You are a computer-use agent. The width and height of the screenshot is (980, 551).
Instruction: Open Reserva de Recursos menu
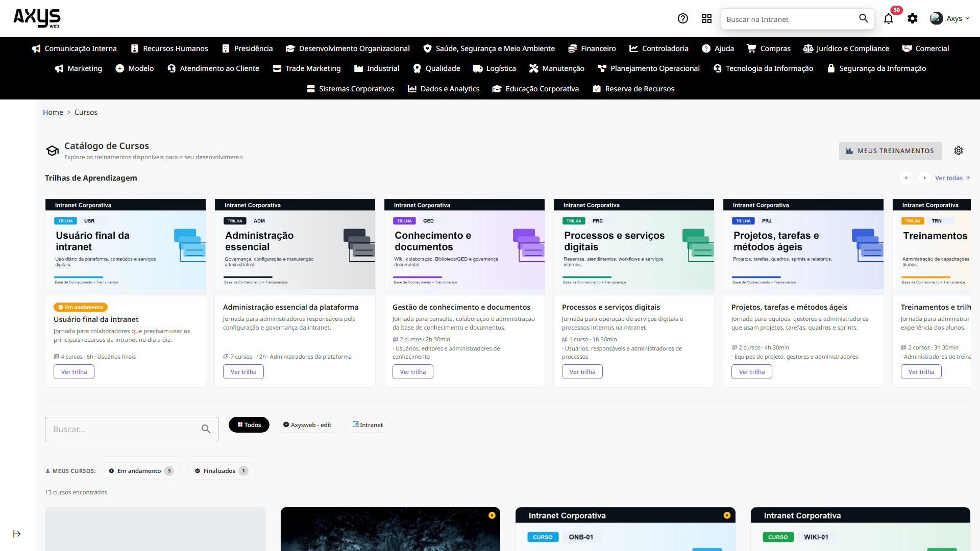633,89
